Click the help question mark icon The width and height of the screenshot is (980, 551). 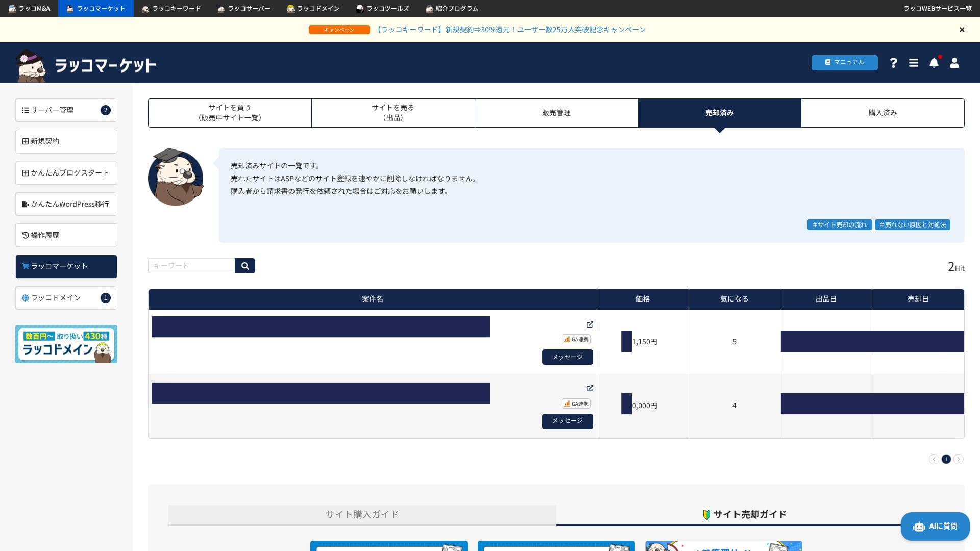pos(893,63)
